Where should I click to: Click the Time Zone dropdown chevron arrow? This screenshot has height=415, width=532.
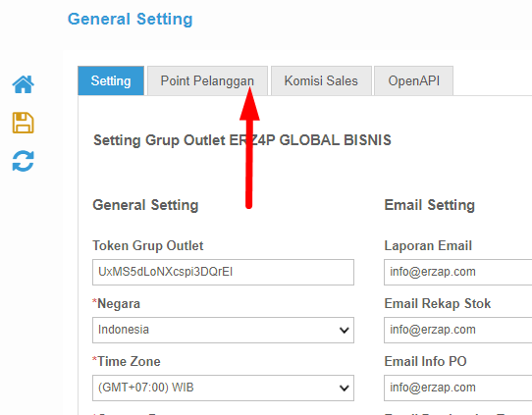point(345,389)
